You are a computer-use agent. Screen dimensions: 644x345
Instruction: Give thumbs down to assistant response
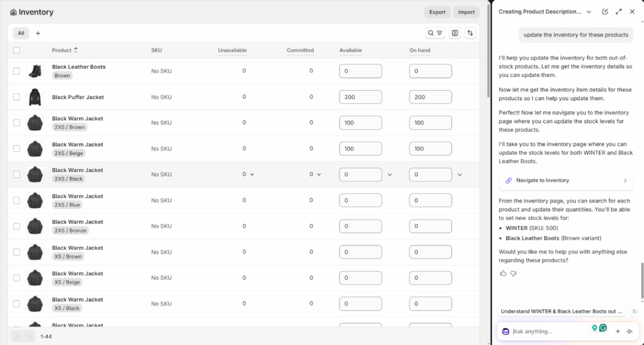pyautogui.click(x=513, y=273)
